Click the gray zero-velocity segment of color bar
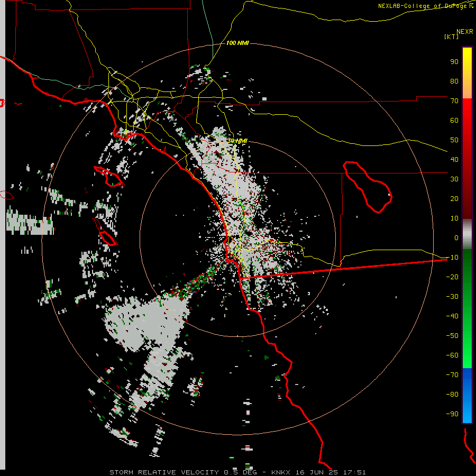The height and width of the screenshot is (476, 476). coord(467,234)
